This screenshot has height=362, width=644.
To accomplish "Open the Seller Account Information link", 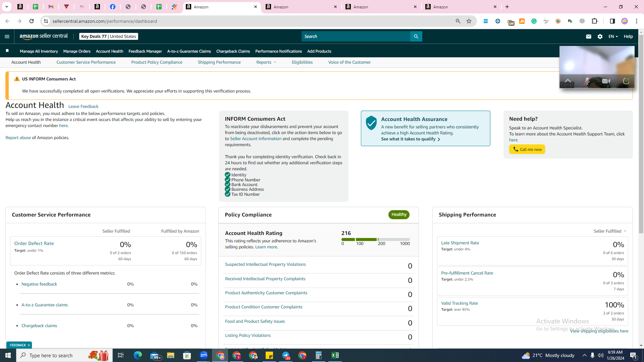I will (256, 139).
